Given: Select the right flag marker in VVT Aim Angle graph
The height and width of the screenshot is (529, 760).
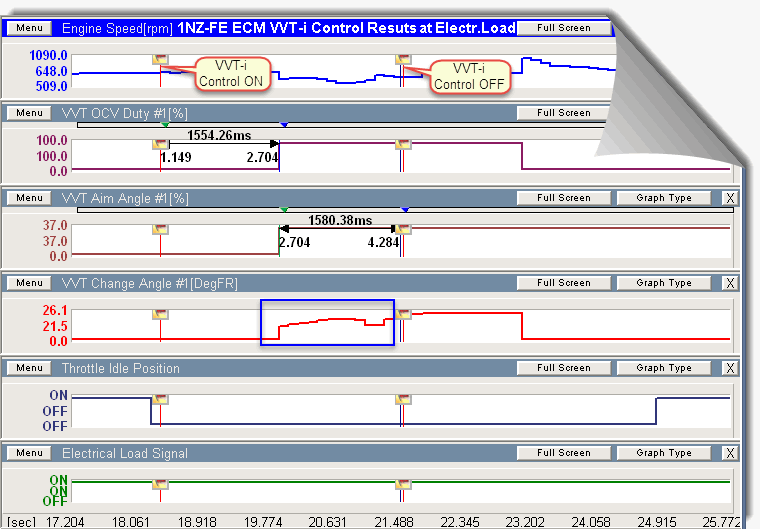Looking at the screenshot, I should (402, 229).
